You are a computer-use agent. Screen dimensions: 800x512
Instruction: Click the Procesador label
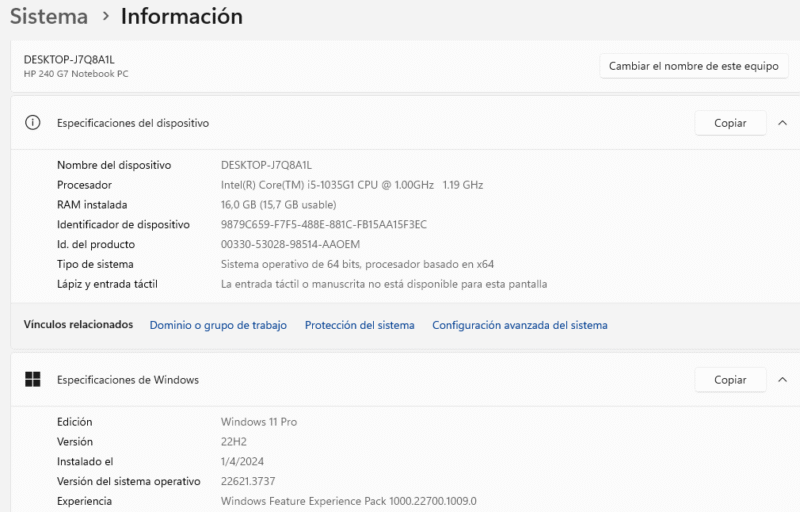(84, 185)
